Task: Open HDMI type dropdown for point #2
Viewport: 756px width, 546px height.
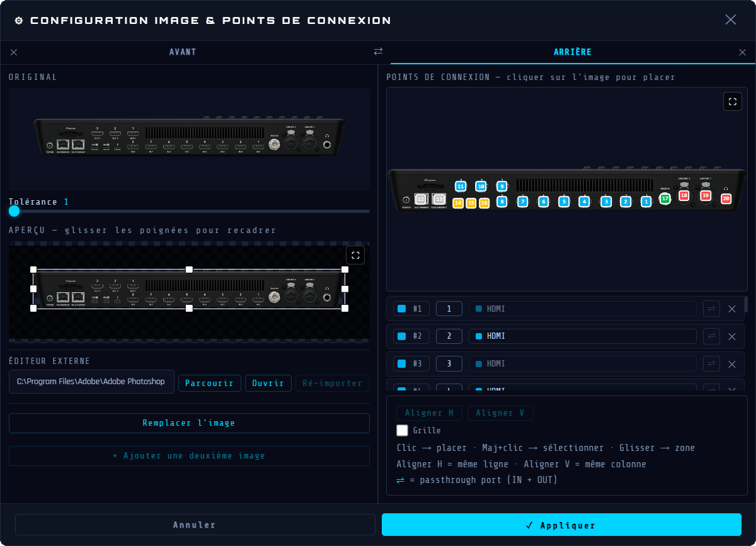Action: tap(583, 336)
